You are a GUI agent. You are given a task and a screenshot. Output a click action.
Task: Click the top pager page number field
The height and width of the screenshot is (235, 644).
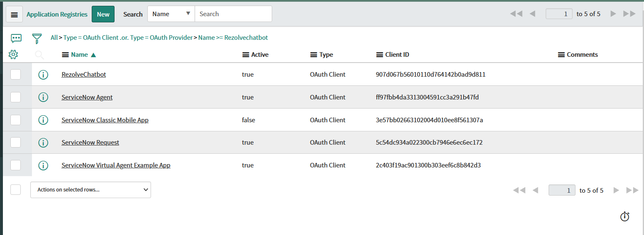coord(559,14)
